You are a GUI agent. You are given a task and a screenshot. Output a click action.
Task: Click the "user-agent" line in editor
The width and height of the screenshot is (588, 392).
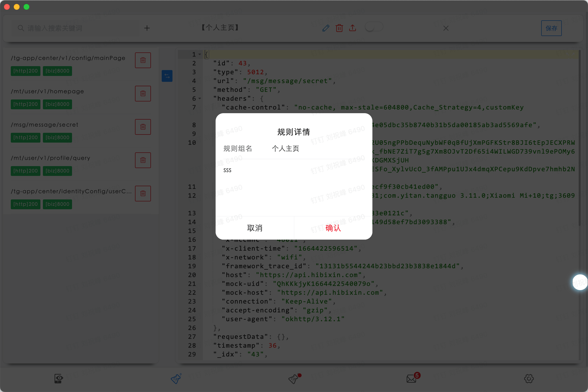click(283, 319)
